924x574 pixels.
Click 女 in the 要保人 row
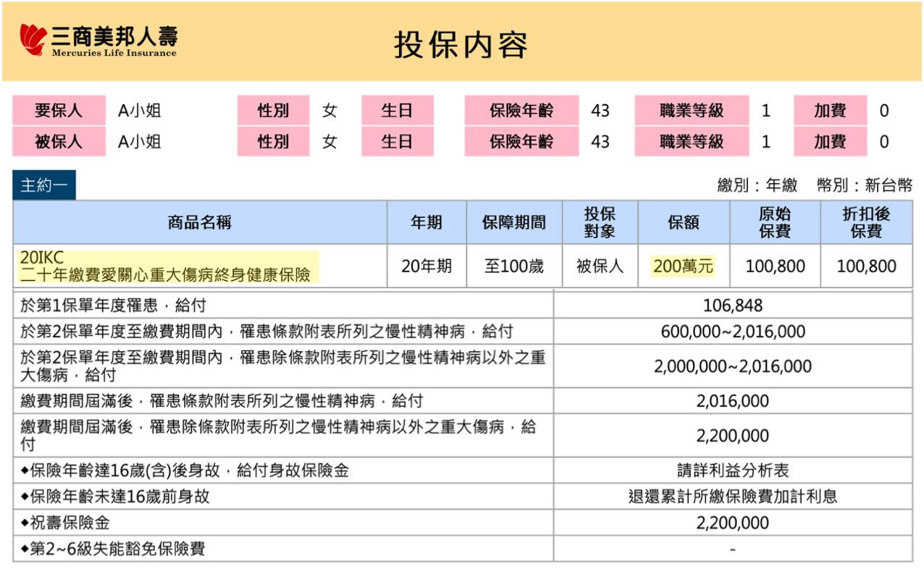click(329, 111)
